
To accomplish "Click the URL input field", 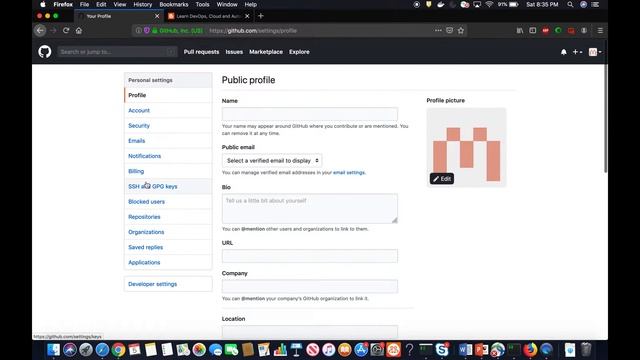I will (310, 256).
